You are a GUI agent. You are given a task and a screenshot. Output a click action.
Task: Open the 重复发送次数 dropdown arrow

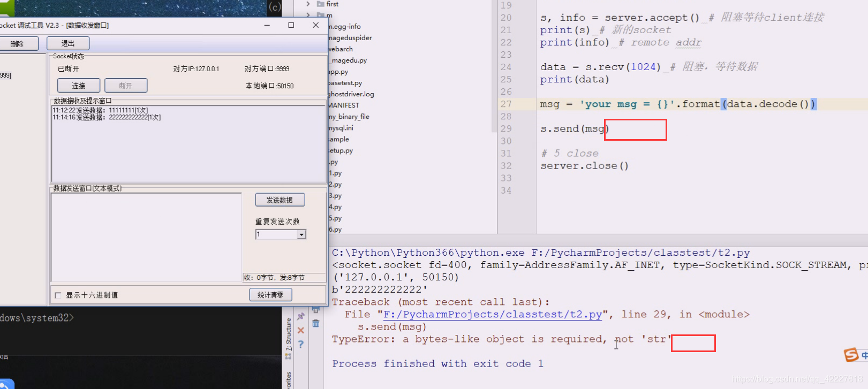[301, 234]
